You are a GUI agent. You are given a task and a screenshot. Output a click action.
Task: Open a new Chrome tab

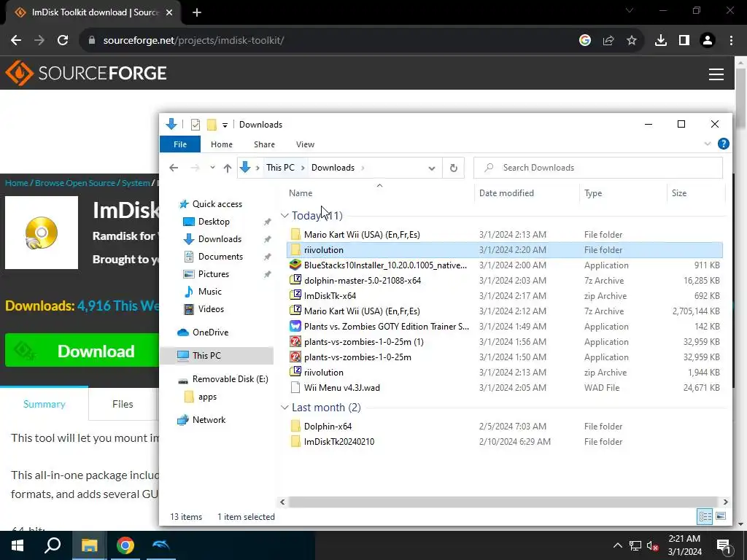[197, 12]
